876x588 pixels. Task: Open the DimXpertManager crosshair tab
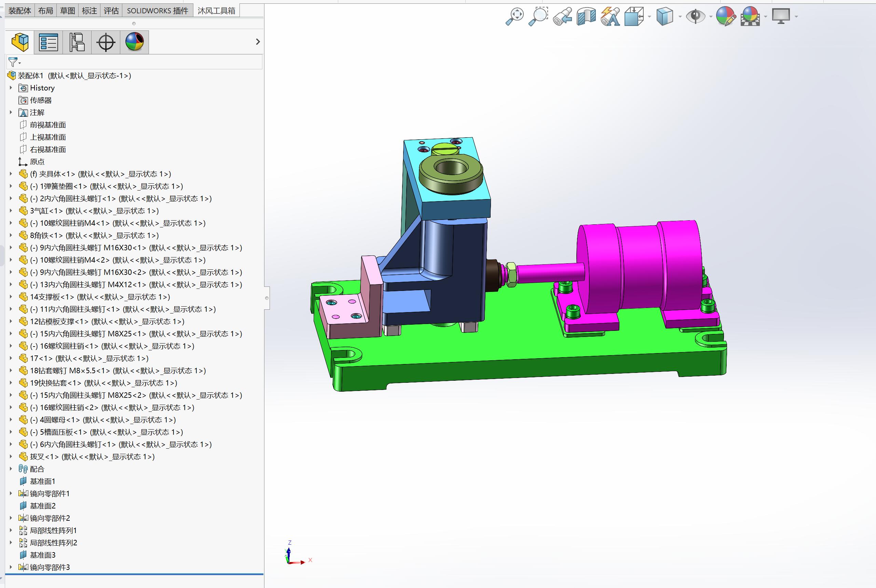click(x=106, y=42)
